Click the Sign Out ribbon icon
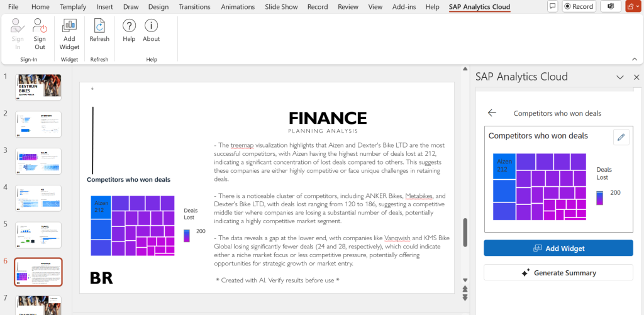This screenshot has height=315, width=644. point(40,34)
